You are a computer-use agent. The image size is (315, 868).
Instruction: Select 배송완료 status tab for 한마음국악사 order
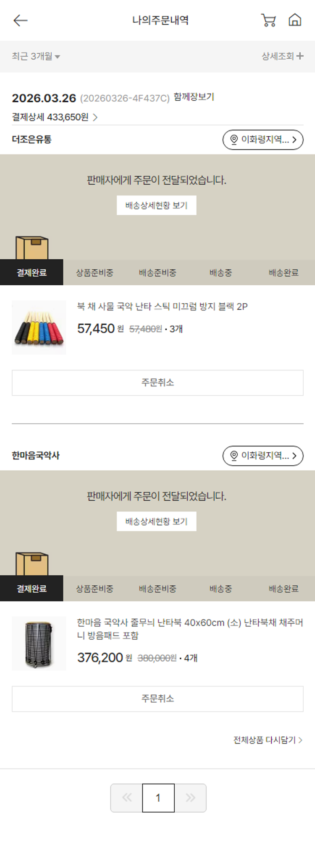(283, 589)
